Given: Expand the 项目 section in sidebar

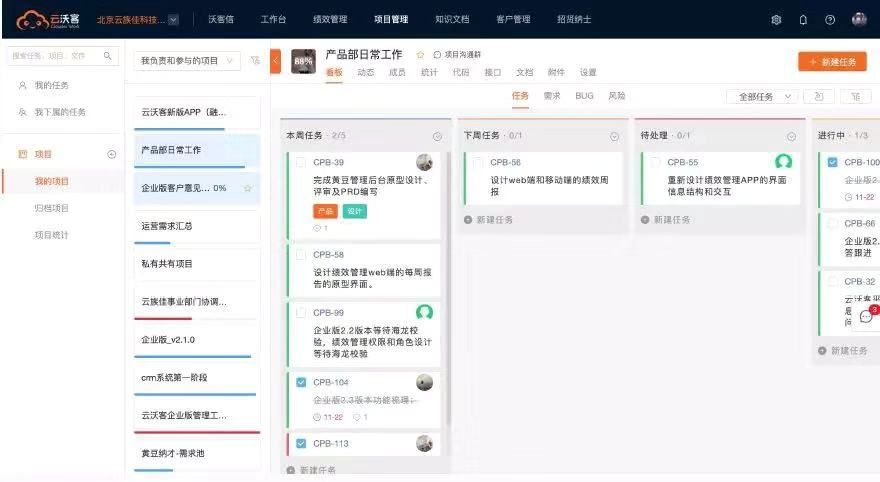Looking at the screenshot, I should (x=43, y=154).
